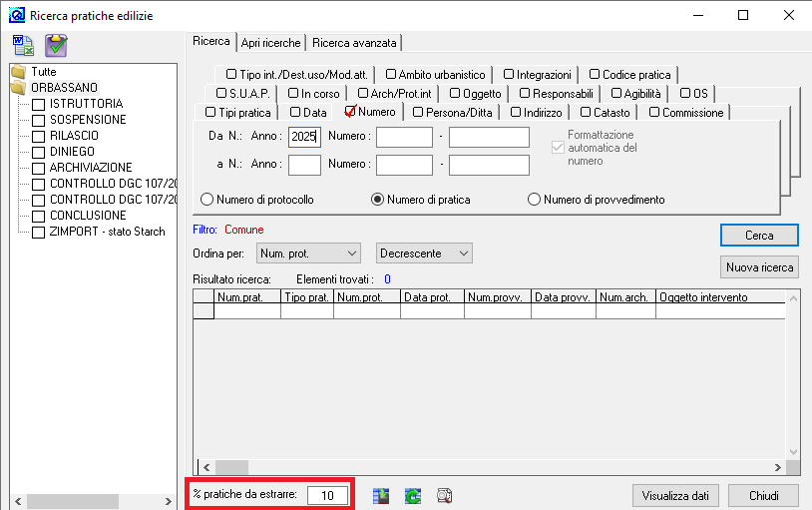Click the app icon in title bar
This screenshot has height=510, width=812.
pos(15,15)
